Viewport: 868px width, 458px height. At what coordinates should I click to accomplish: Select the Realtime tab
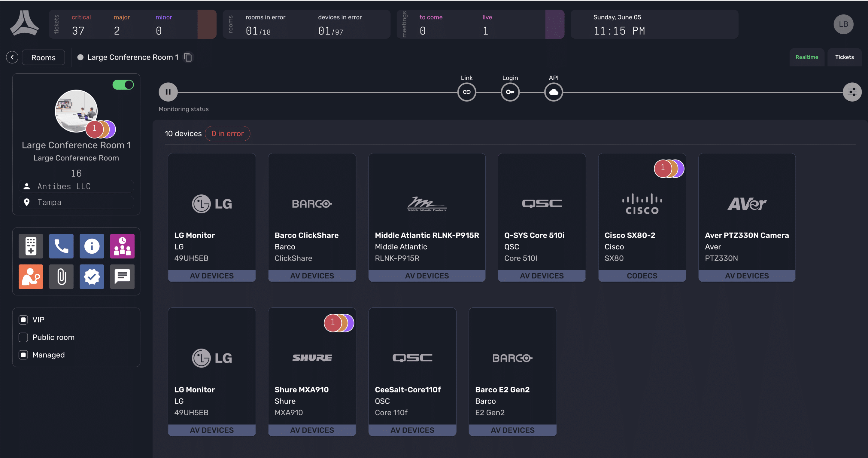(806, 57)
